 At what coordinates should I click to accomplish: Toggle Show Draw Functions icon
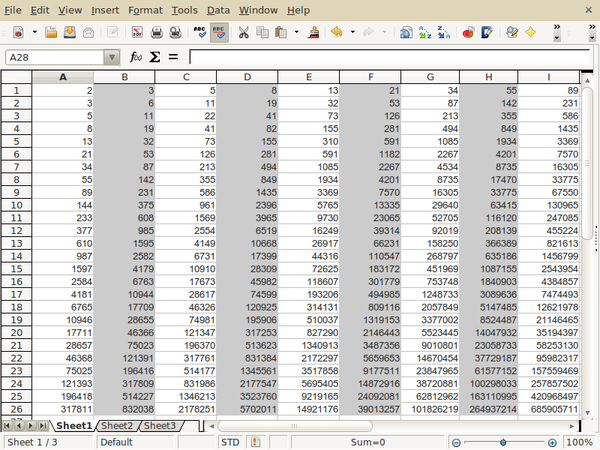(487, 33)
